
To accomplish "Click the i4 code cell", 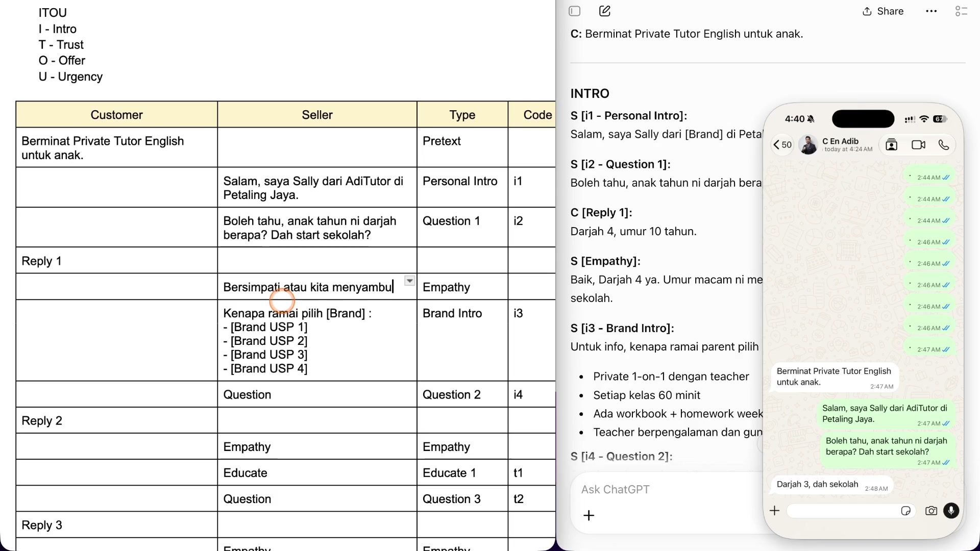I will point(532,394).
